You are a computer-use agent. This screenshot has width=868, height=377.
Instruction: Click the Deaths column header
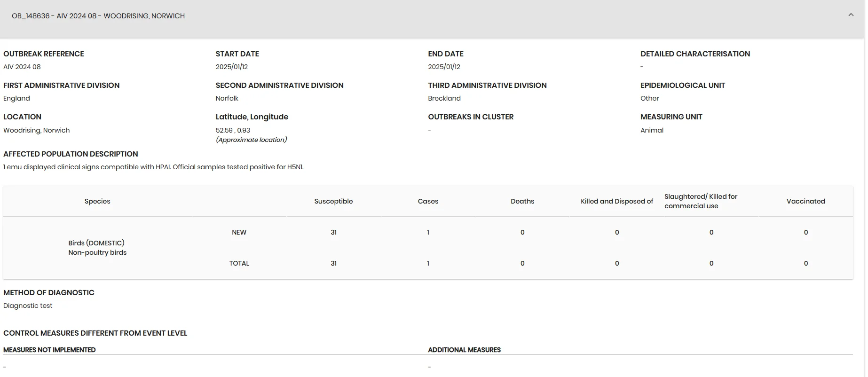coord(522,201)
